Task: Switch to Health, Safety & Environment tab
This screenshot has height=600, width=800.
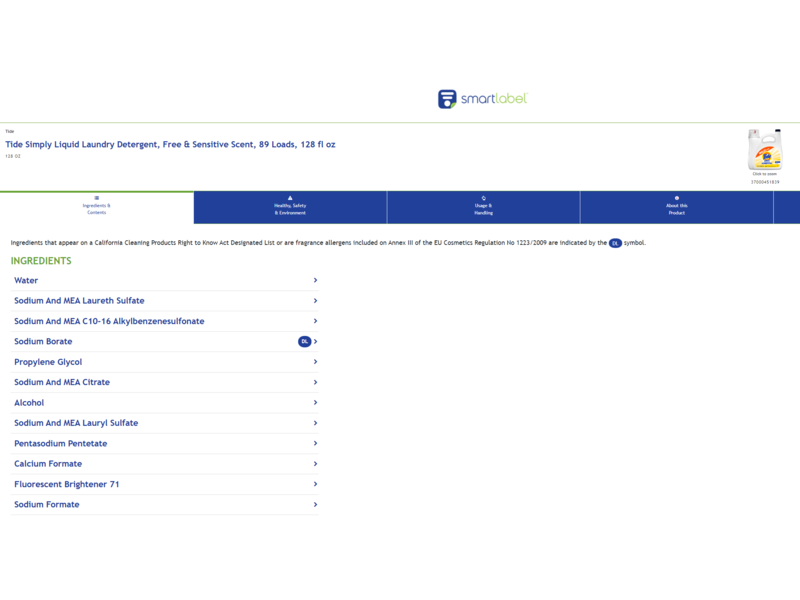Action: click(290, 209)
